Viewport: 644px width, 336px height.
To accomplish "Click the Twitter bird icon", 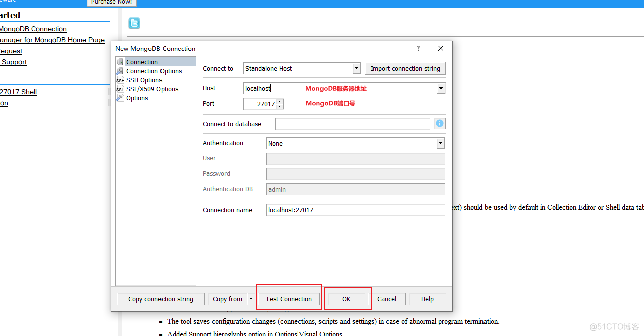I will (134, 23).
